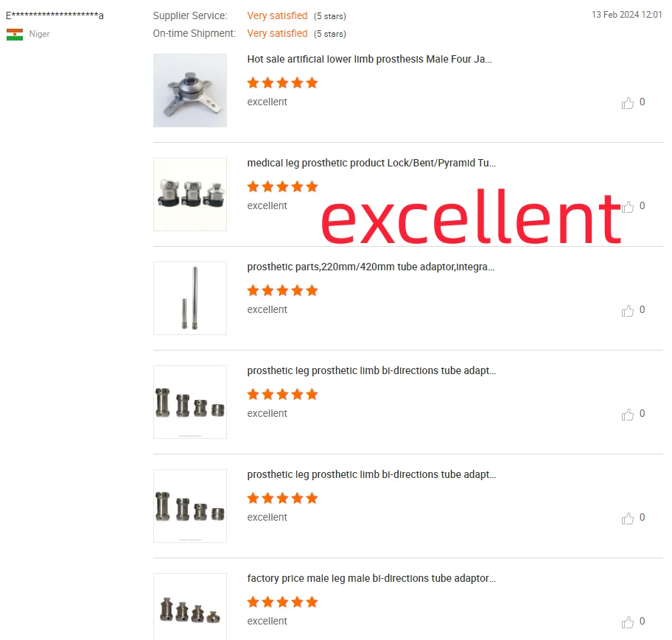Click star rating of four jaw prosthesis review
Viewport: 672px width, 640px height.
coord(282,82)
